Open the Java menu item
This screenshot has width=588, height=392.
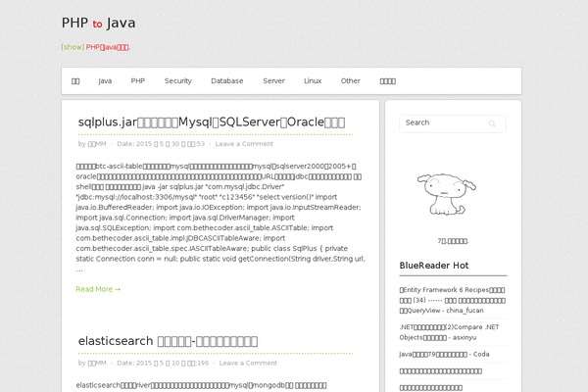105,81
